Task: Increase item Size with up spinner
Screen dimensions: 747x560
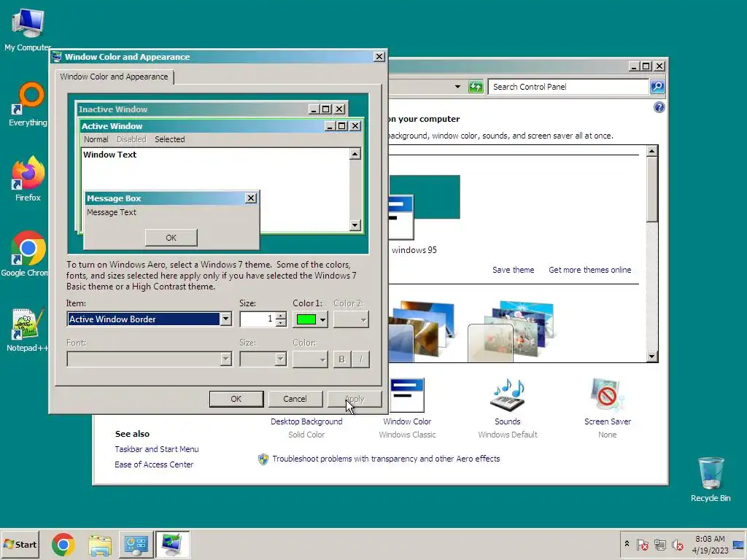Action: tap(281, 315)
